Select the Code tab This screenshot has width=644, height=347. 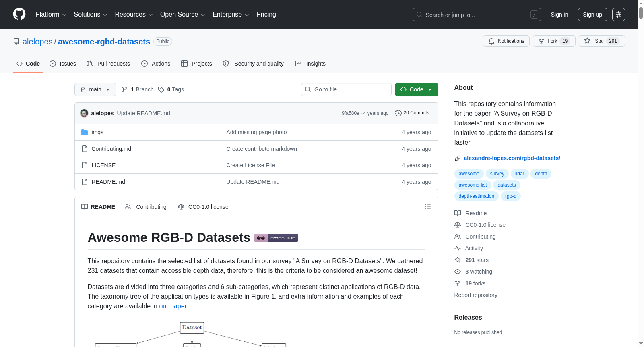tap(28, 64)
